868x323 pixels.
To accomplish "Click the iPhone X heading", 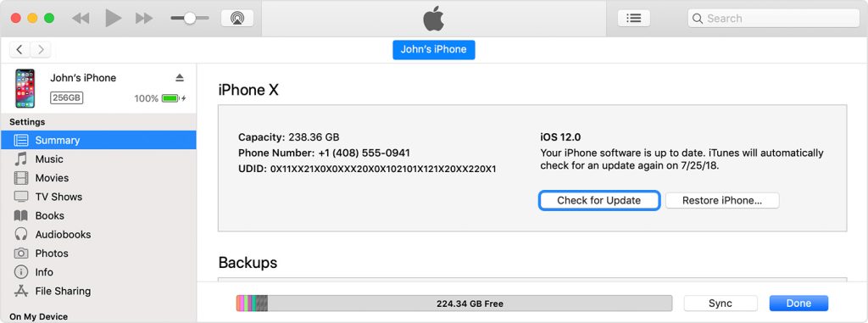I will click(248, 90).
